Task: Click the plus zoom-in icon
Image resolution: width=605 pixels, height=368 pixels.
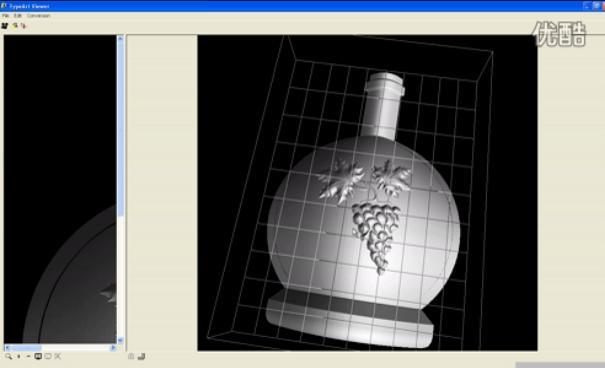Action: [x=19, y=356]
